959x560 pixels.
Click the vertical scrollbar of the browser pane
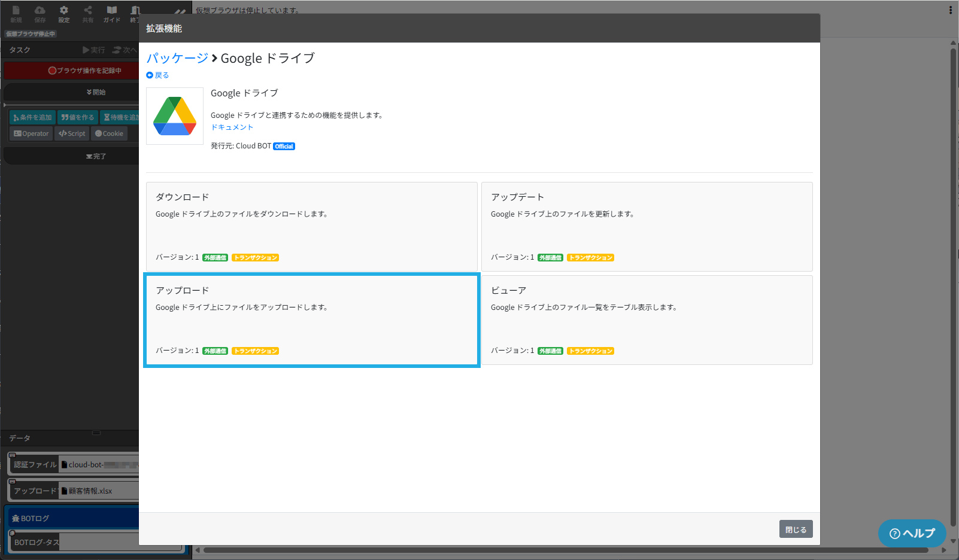click(954, 287)
